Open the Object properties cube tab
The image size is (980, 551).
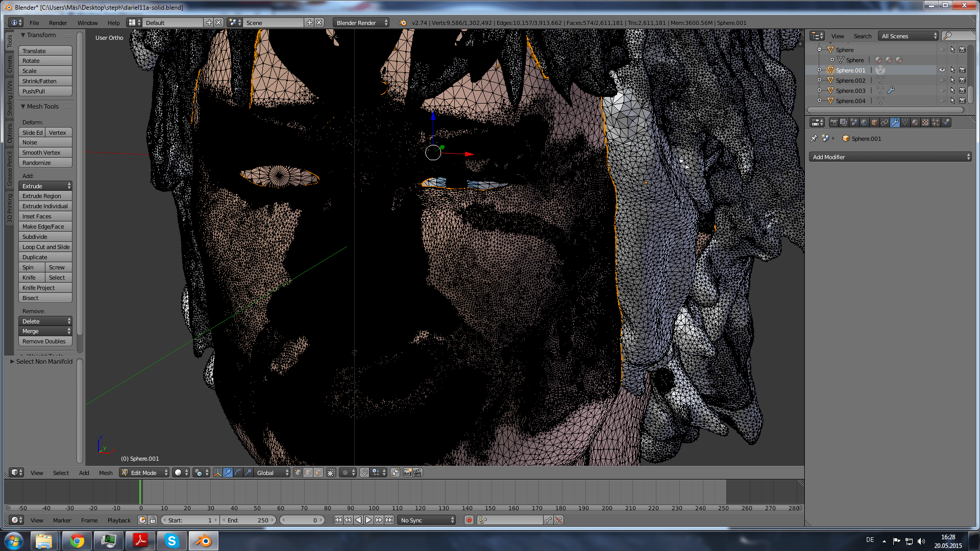[874, 122]
